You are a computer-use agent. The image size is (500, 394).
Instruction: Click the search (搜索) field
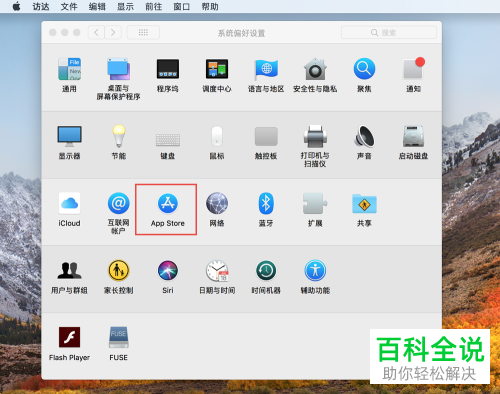389,32
